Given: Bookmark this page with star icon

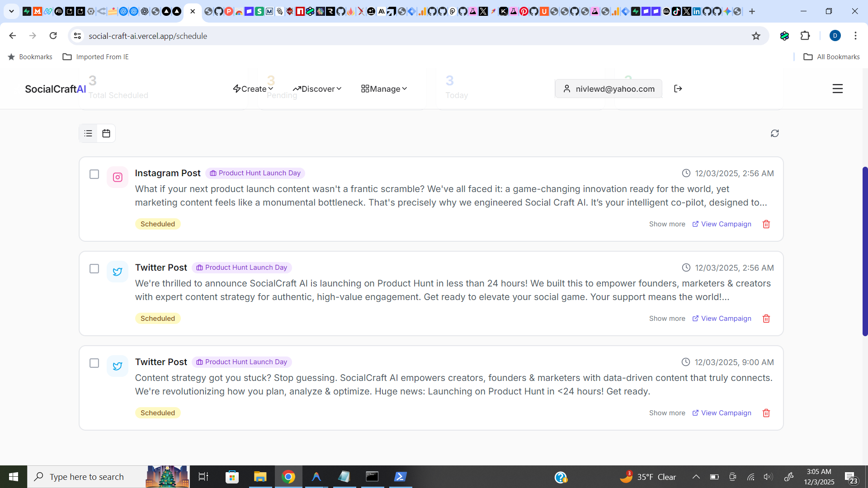Looking at the screenshot, I should (x=756, y=36).
